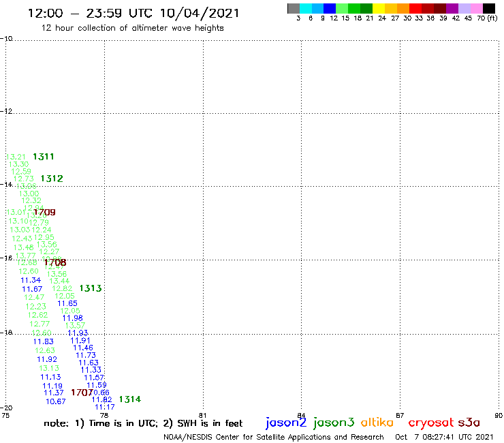
Task: Click the jason2 satellite legend label
Action: pos(286,423)
